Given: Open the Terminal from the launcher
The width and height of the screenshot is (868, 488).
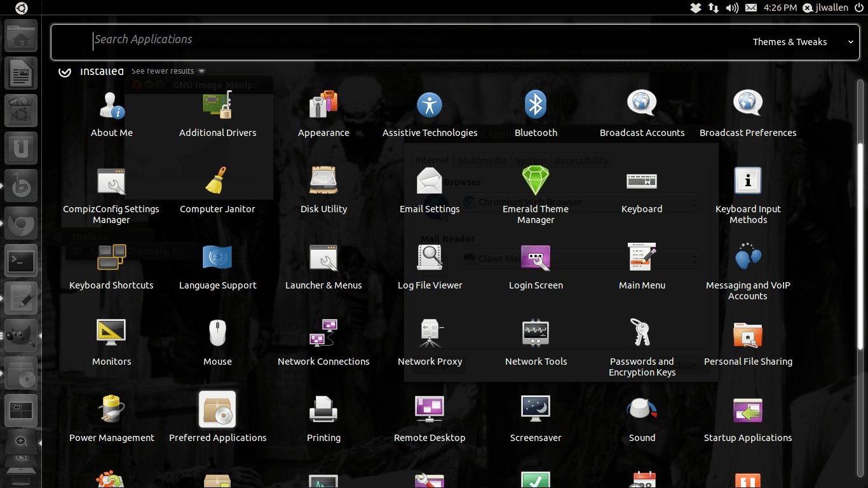Looking at the screenshot, I should [21, 261].
